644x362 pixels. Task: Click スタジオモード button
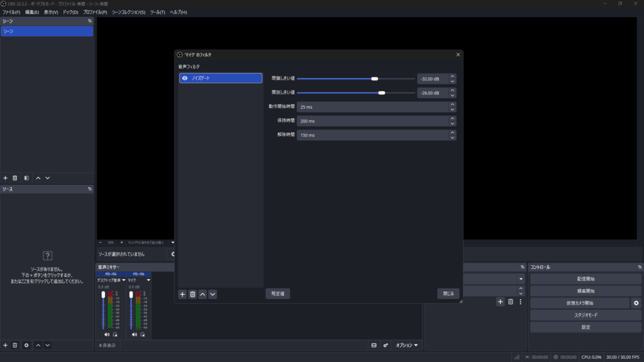[x=586, y=315]
